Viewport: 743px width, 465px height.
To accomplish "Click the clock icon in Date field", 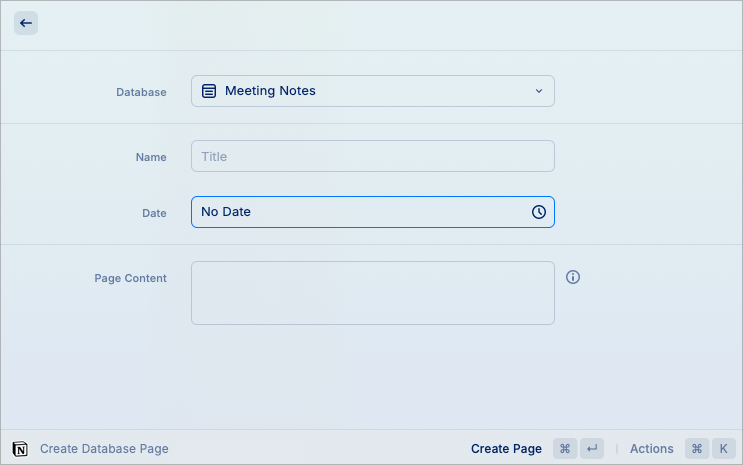I will 538,212.
